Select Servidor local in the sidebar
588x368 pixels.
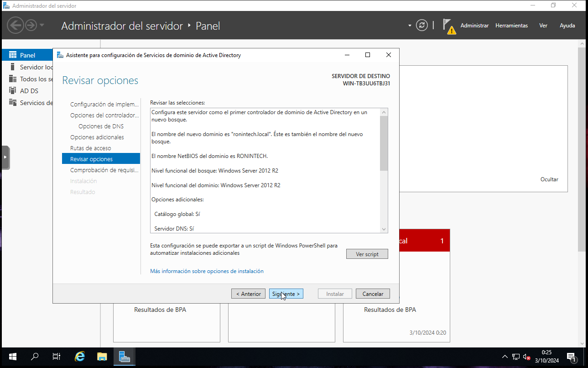pos(30,67)
